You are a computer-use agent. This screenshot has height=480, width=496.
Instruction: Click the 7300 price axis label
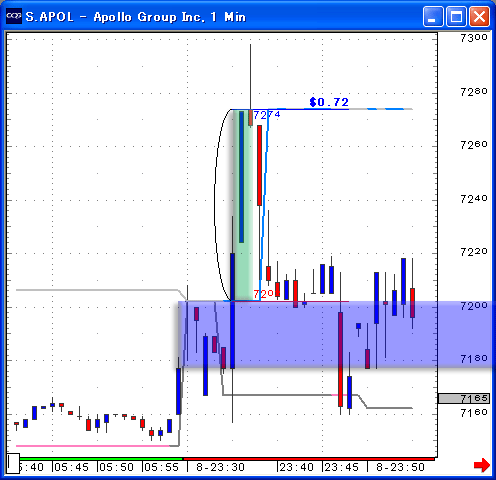pos(474,38)
